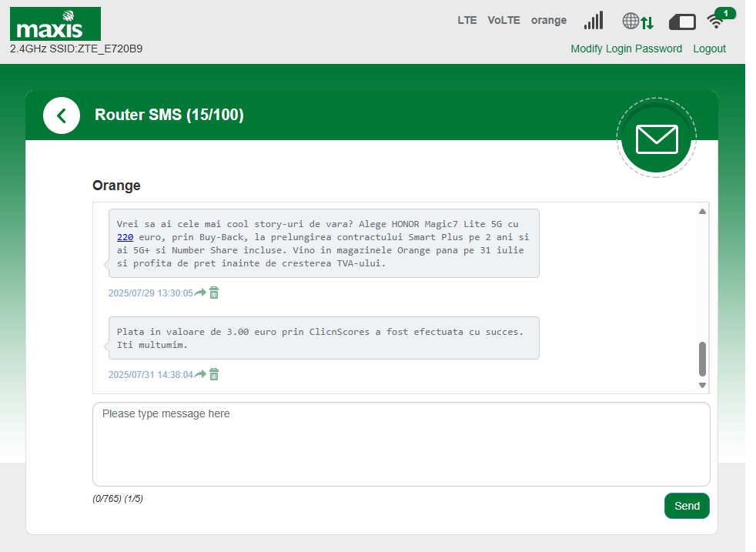Forward the 13:30:05 message
The height and width of the screenshot is (552, 756).
[200, 293]
